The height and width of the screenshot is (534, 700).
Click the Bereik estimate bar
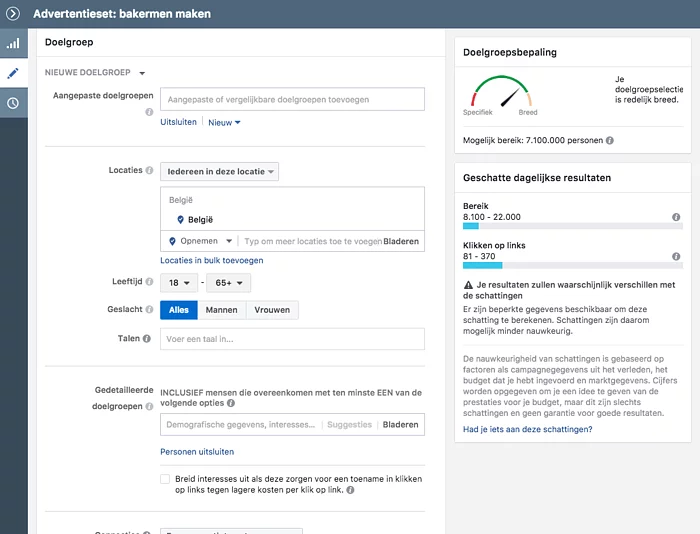click(x=573, y=226)
